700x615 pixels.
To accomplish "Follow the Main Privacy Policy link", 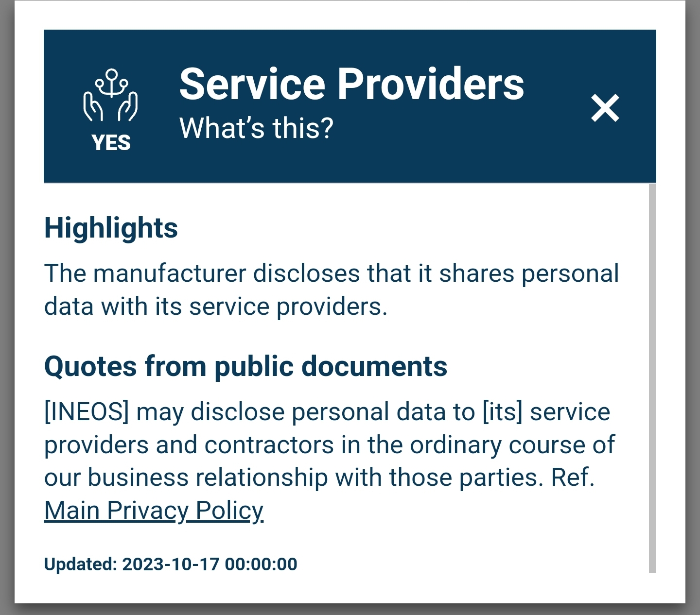I will click(154, 511).
